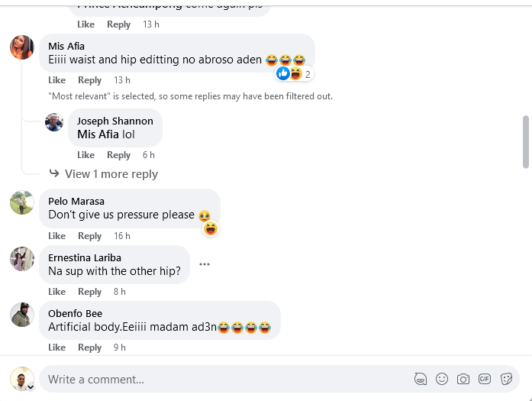Switch commenting profile via avatar arrow

point(31,387)
